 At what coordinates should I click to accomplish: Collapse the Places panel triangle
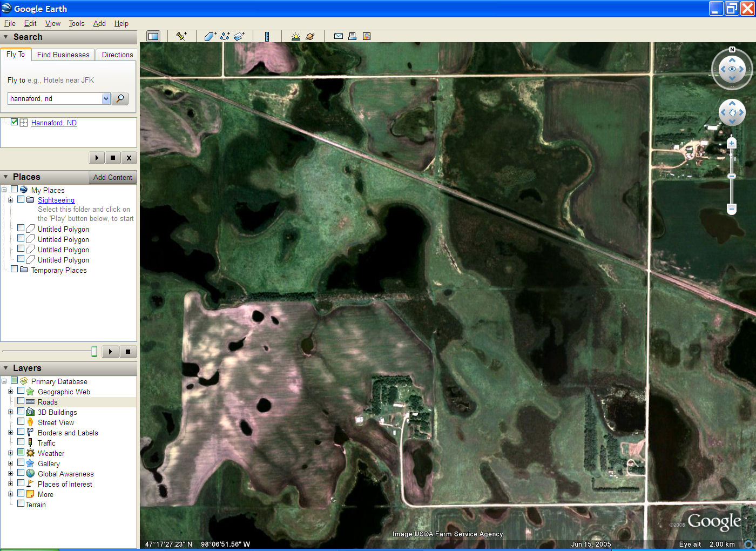pos(6,177)
